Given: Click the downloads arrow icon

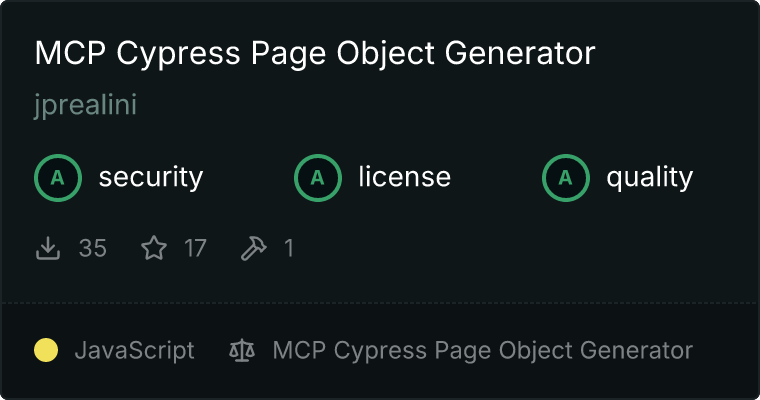Looking at the screenshot, I should click(48, 248).
